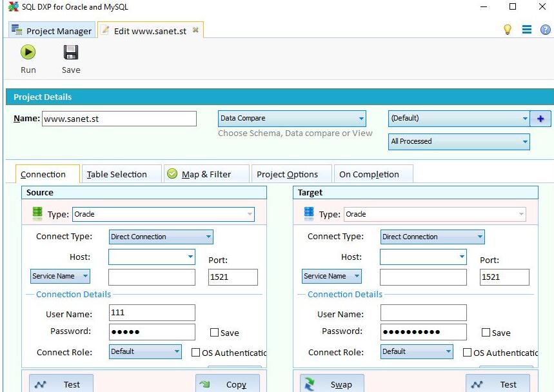
Task: Click the SQL DXP app logo
Action: [x=13, y=6]
